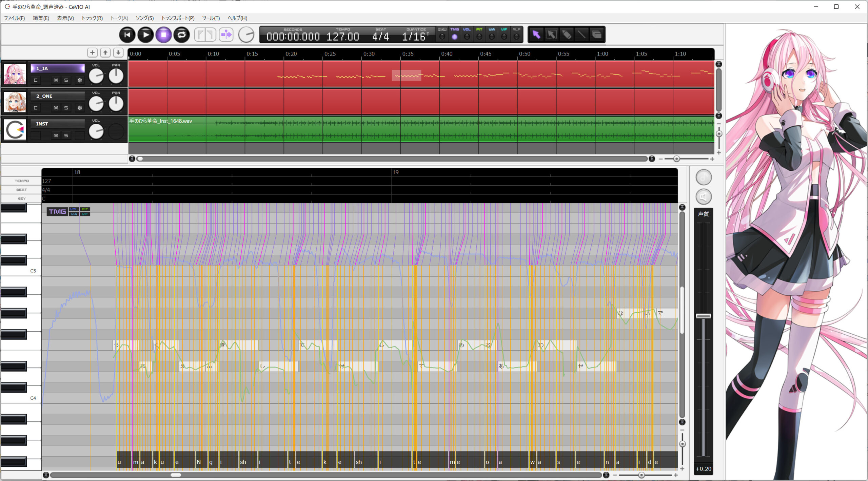This screenshot has width=868, height=481.
Task: Click the loop range markers button
Action: [205, 35]
